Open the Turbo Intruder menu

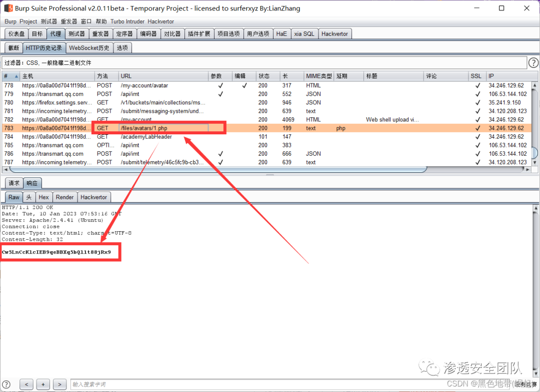tap(127, 21)
